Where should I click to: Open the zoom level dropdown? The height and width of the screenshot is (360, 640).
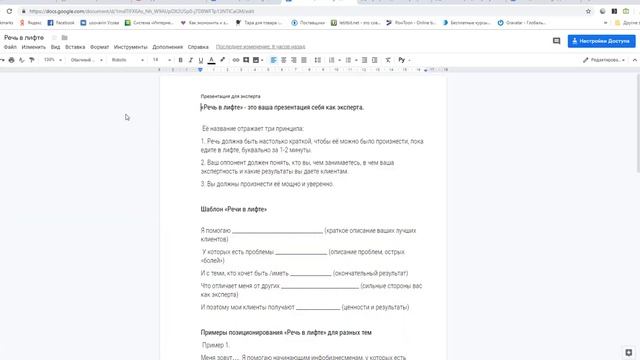[53, 60]
